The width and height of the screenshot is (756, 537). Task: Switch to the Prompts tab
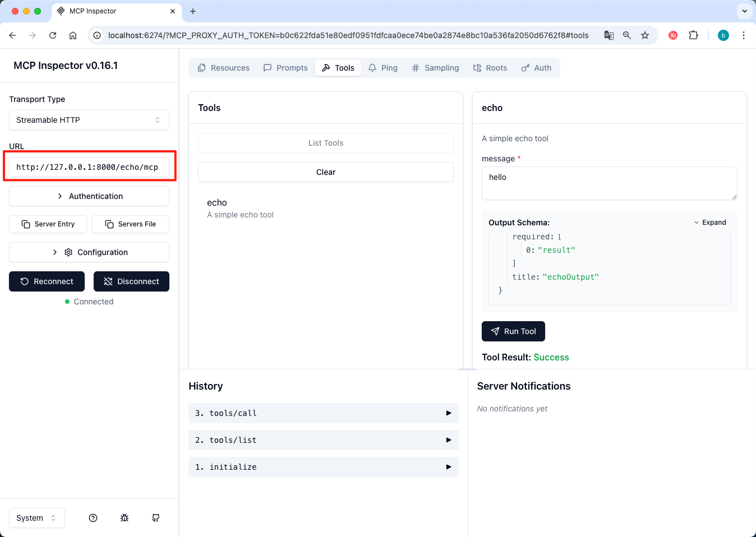285,68
